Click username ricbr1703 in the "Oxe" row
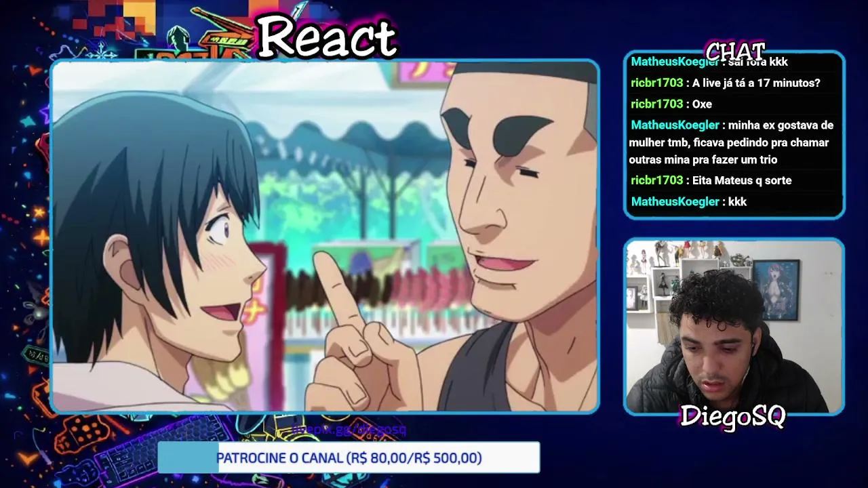The width and height of the screenshot is (868, 488). 656,104
